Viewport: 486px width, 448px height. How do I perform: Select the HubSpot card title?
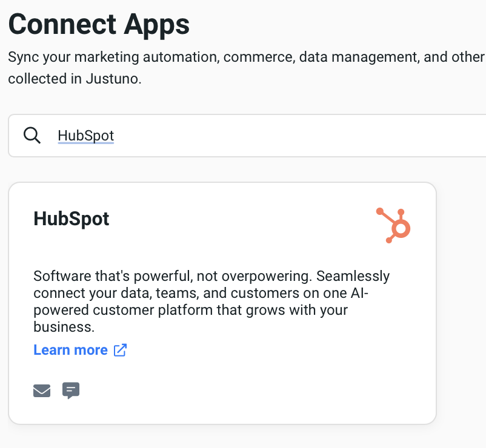pos(72,219)
